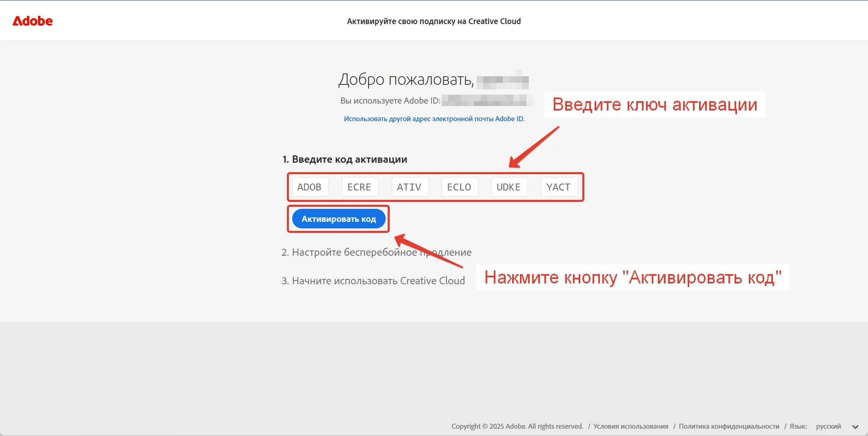Open the Политика конфиденциальности link
Image resolution: width=868 pixels, height=436 pixels.
click(x=729, y=426)
